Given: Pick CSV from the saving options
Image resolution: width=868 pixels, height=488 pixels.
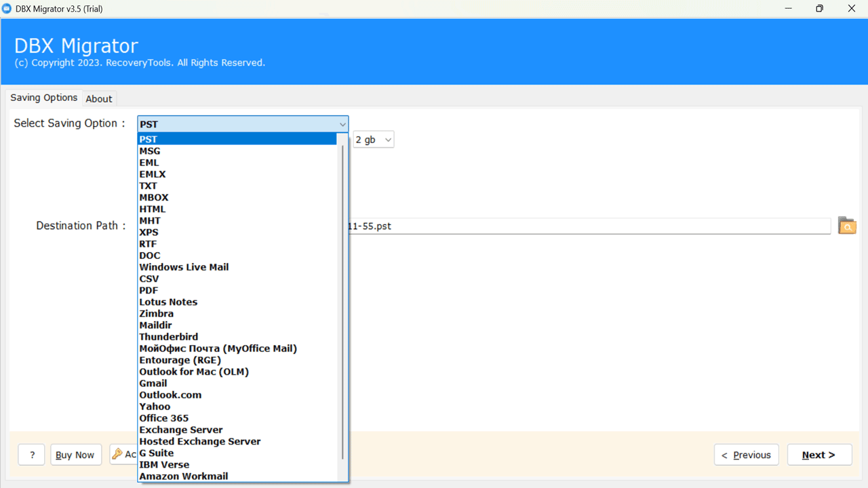Looking at the screenshot, I should point(237,279).
